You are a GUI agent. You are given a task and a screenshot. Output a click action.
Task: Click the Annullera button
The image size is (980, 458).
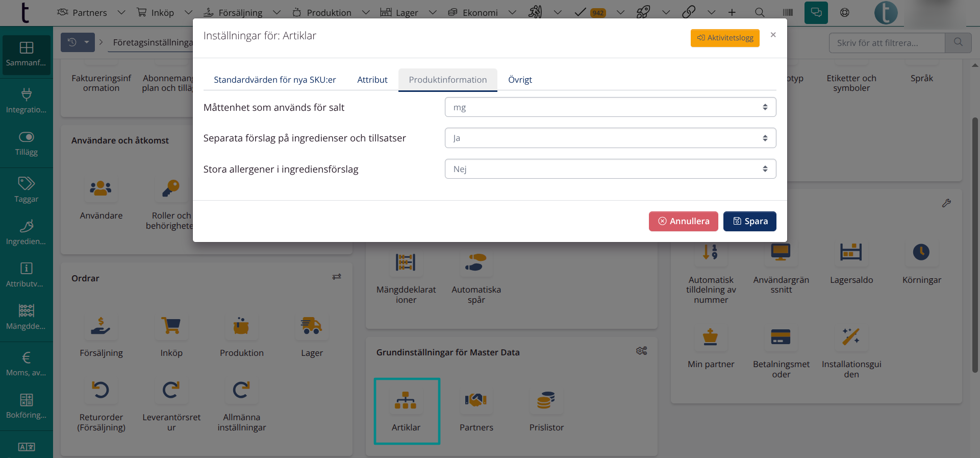[x=683, y=221]
